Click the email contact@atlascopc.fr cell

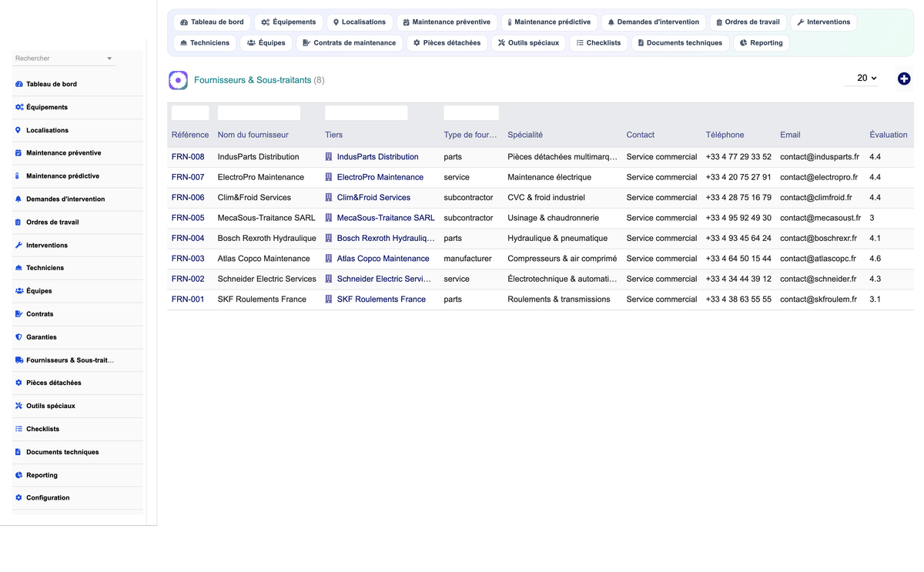tap(818, 259)
